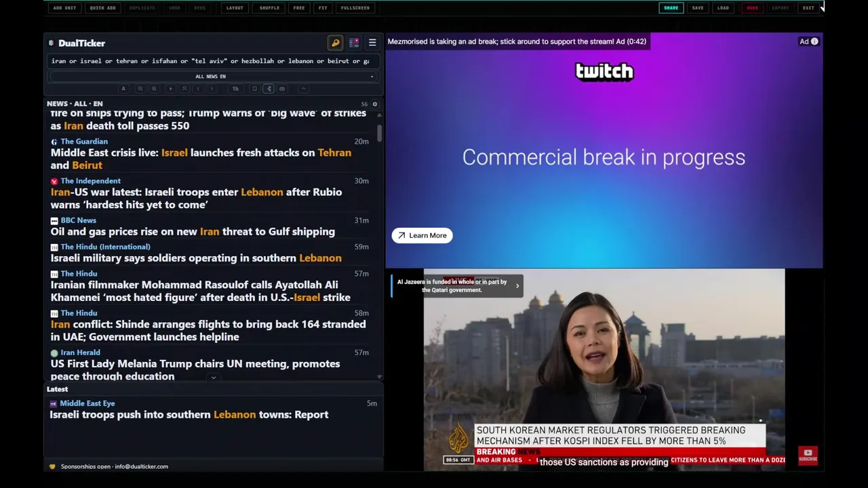Click the double-chevron up icon

[x=184, y=89]
